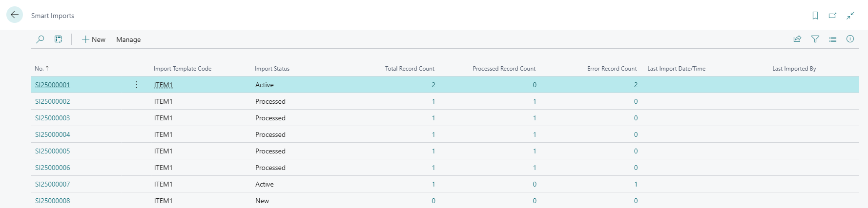This screenshot has width=868, height=208.
Task: Open the Manage menu
Action: (128, 39)
